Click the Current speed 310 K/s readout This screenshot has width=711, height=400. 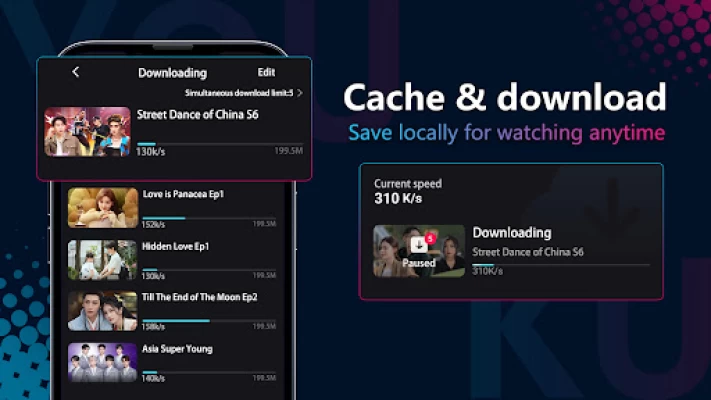pyautogui.click(x=408, y=191)
